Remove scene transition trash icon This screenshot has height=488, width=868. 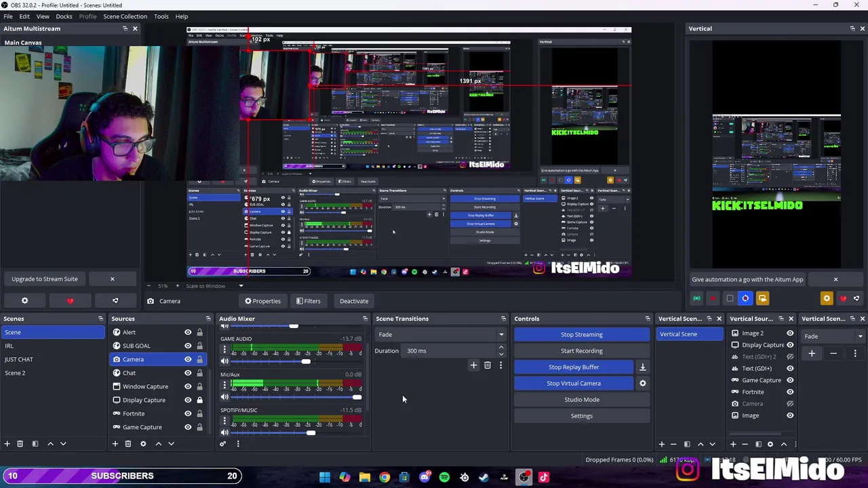487,365
